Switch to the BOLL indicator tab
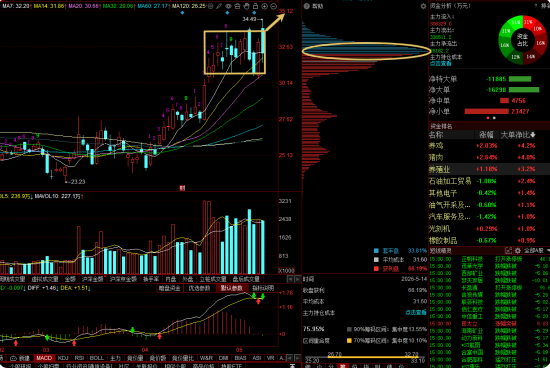This screenshot has height=368, width=550. [97, 358]
